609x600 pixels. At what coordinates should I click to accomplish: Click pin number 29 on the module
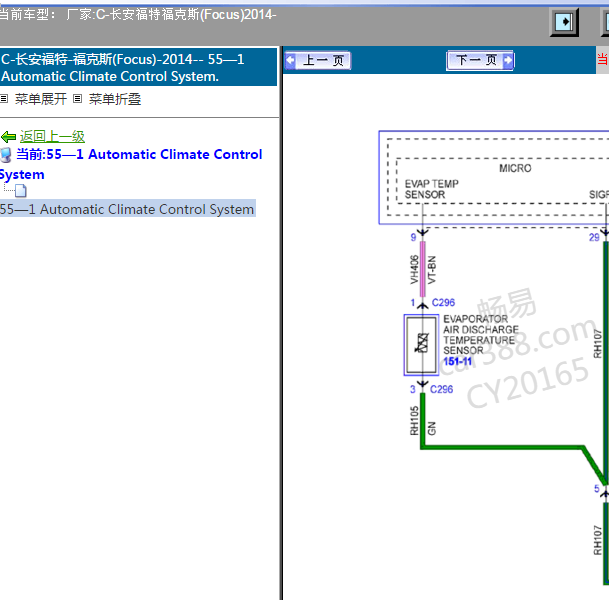coord(594,237)
